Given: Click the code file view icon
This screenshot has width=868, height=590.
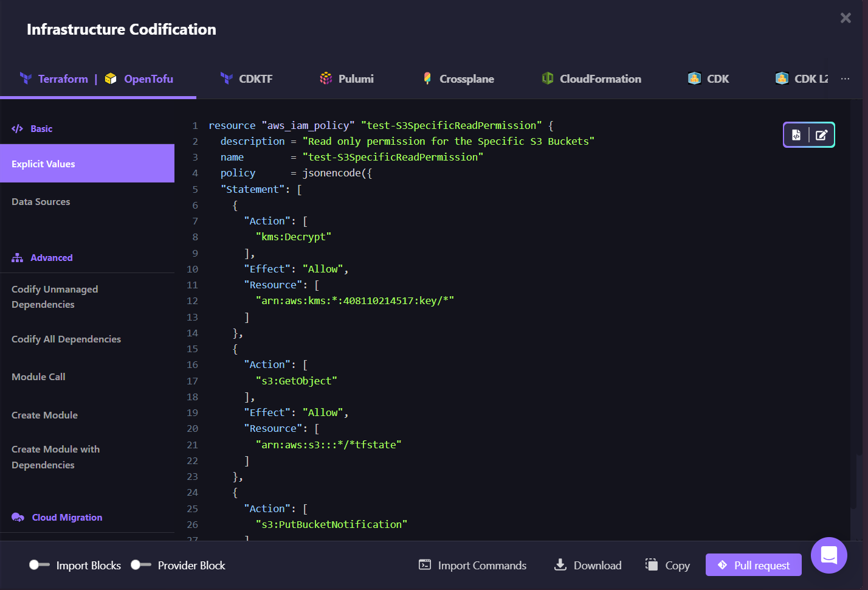Looking at the screenshot, I should [x=796, y=135].
